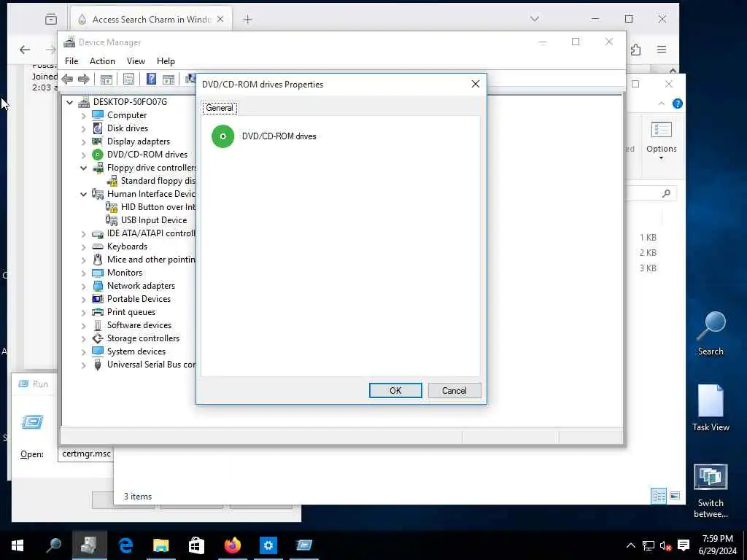Open the Task View desktop shortcut
Viewport: 747px width, 560px height.
711,408
